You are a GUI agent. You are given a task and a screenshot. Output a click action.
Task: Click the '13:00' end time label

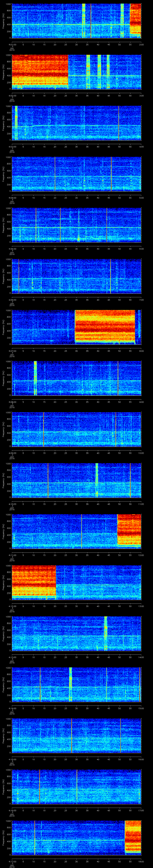click(141, 606)
